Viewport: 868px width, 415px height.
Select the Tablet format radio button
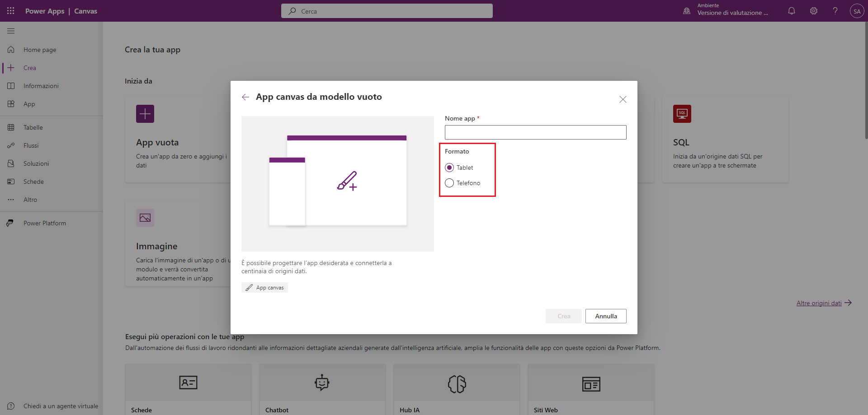click(x=449, y=168)
